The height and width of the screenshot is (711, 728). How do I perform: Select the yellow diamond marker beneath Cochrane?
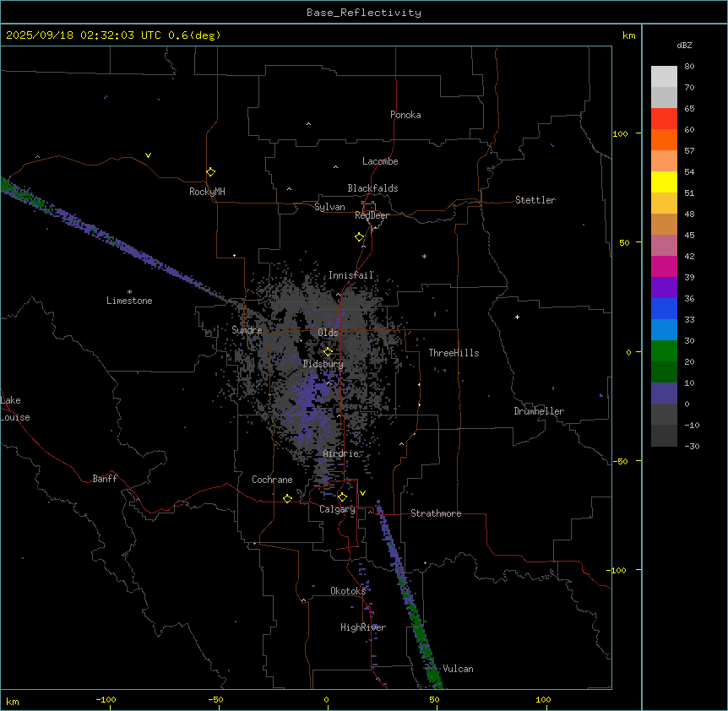tap(288, 498)
